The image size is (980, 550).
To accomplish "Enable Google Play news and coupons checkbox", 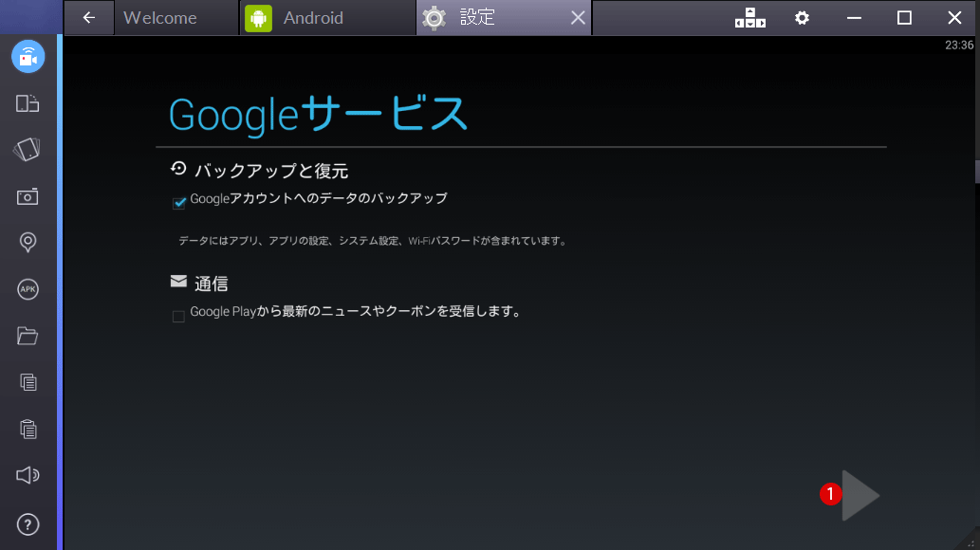I will (178, 317).
